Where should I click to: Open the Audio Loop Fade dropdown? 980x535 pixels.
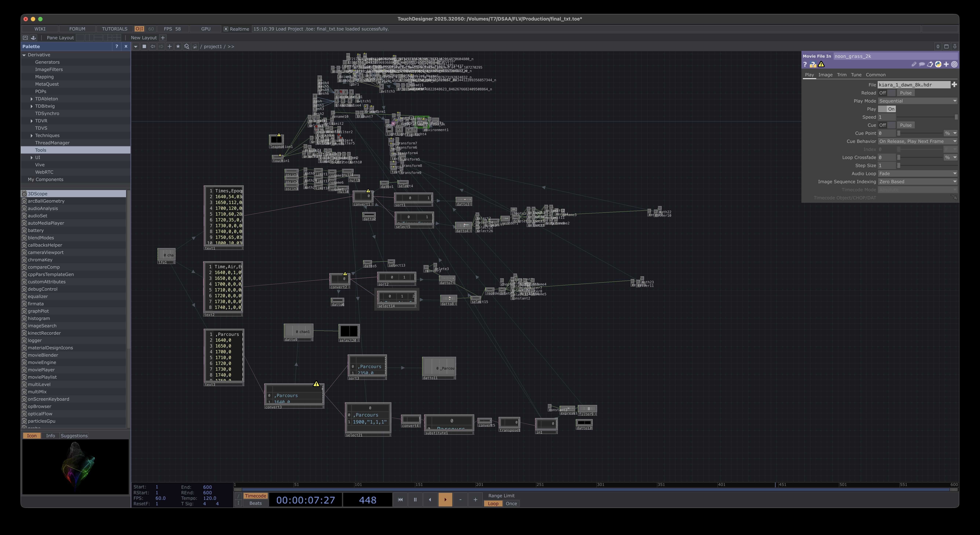tap(918, 173)
